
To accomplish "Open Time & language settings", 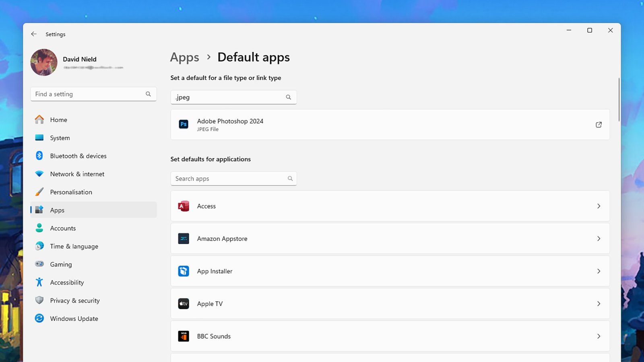I will point(93,246).
